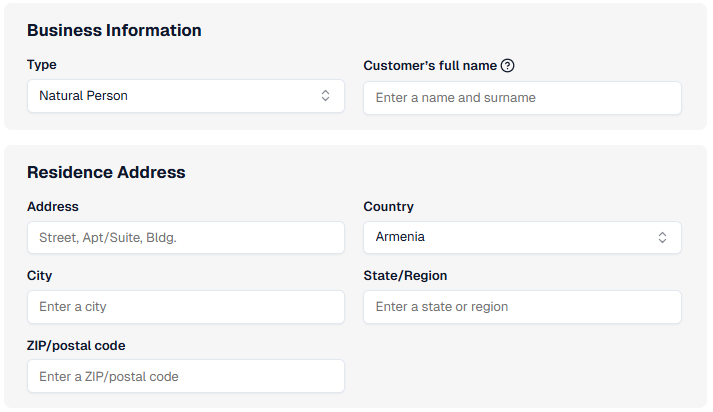Click the 'Residence Address' section heading
Image resolution: width=713 pixels, height=412 pixels.
coord(106,173)
